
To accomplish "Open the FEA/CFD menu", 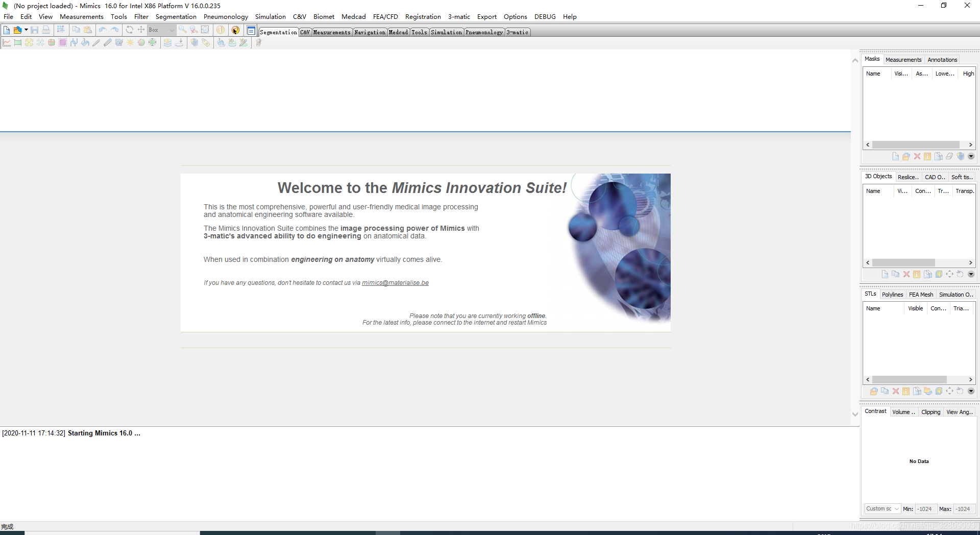I will (x=385, y=17).
